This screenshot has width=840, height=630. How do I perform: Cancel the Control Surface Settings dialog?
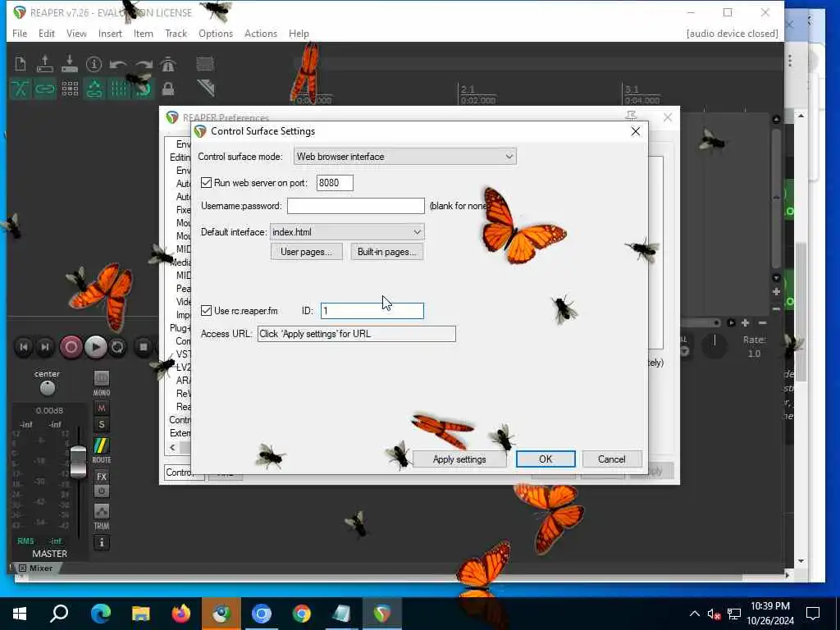click(x=611, y=459)
